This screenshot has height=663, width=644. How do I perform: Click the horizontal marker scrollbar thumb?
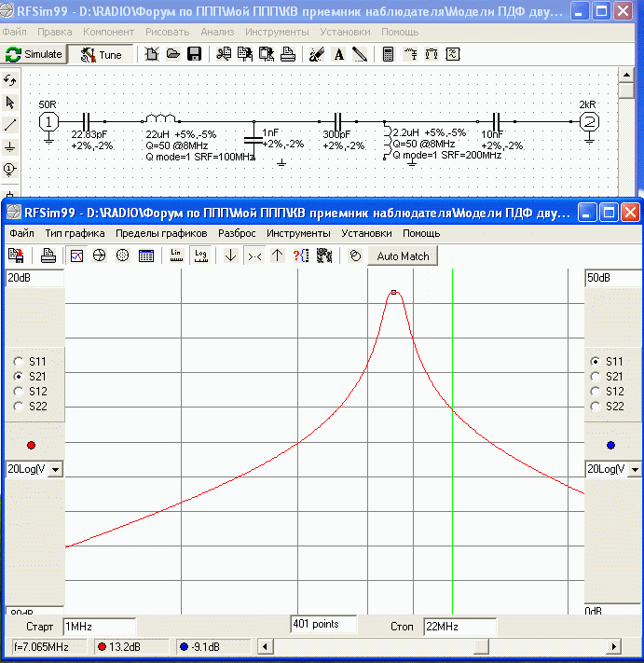[481, 646]
